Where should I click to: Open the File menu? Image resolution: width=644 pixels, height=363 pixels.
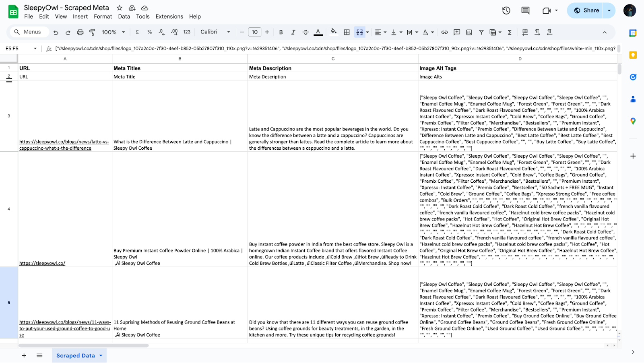click(x=29, y=16)
